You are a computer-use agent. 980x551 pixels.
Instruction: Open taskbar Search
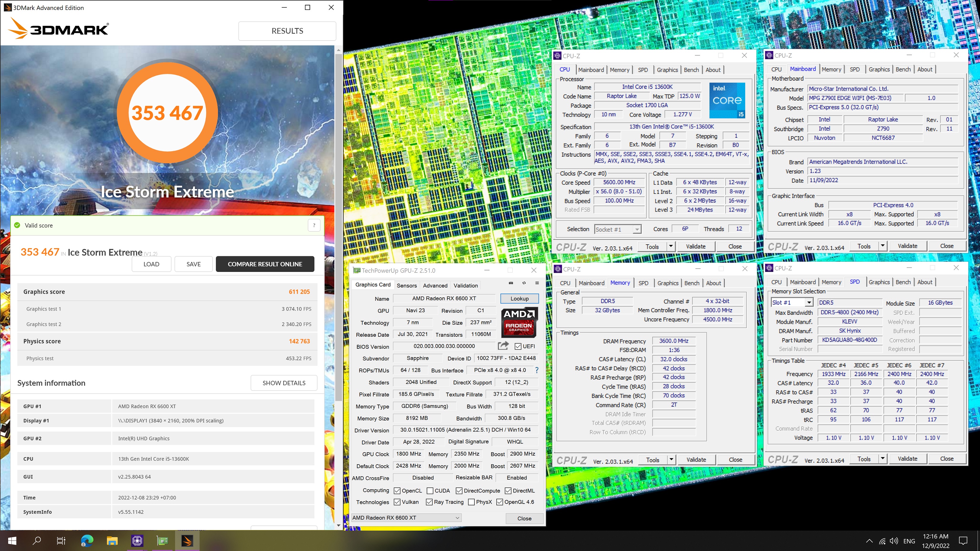[37, 540]
